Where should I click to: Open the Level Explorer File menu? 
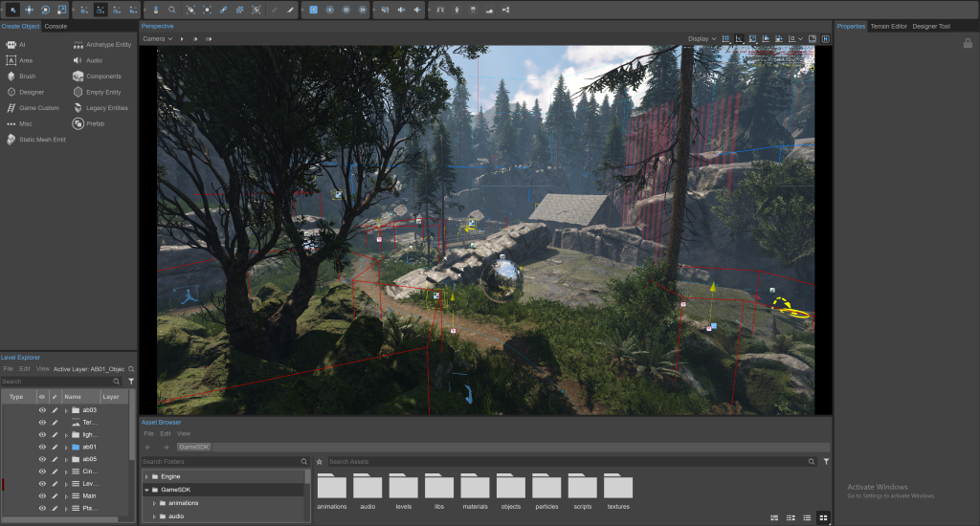click(x=8, y=369)
